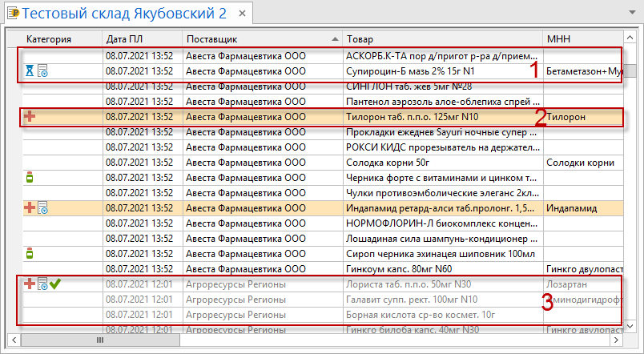Click vertical scrollbar up arrow
This screenshot has width=644, height=354.
630,38
